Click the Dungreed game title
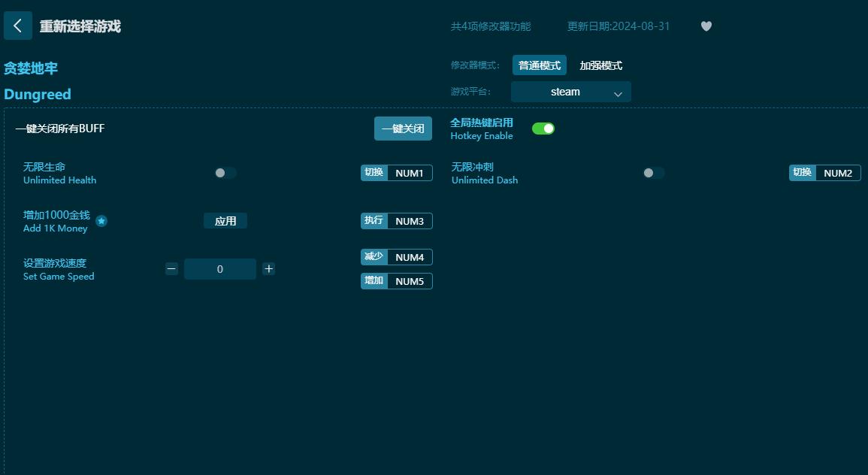868x475 pixels. (38, 94)
